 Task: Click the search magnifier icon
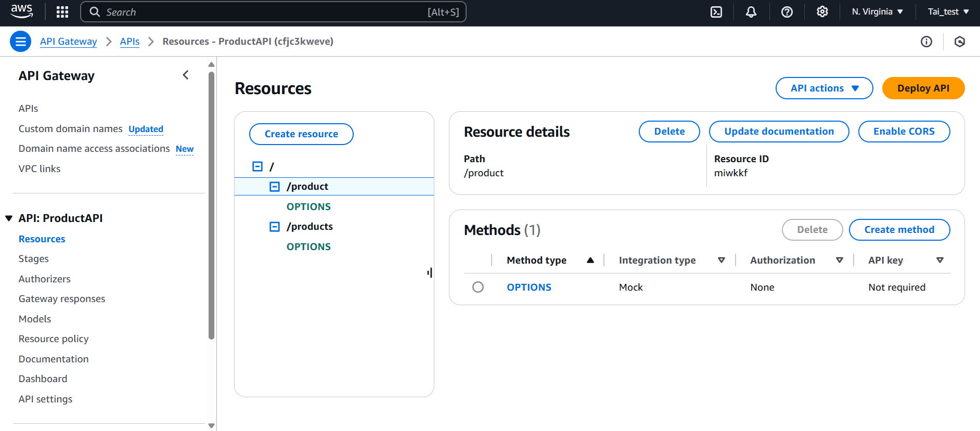click(95, 12)
